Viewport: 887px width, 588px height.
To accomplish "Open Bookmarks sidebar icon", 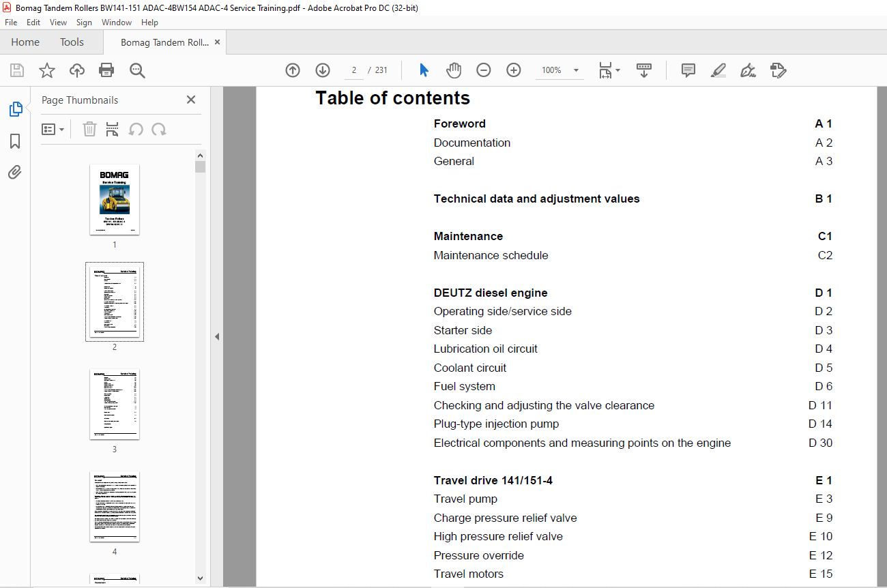I will (x=15, y=141).
